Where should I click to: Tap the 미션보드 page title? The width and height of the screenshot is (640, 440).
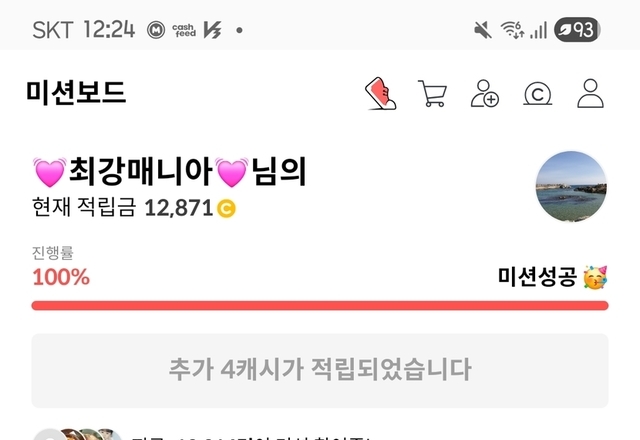[76, 93]
